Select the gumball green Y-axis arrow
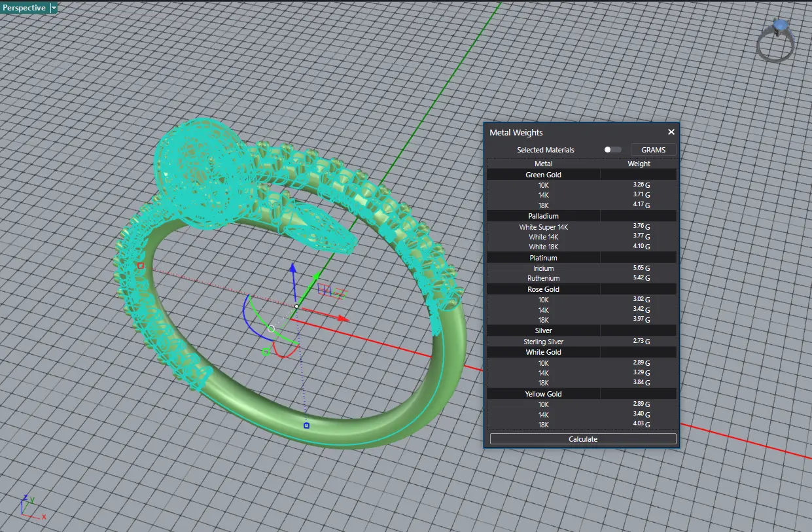Viewport: 812px width, 532px height. pyautogui.click(x=317, y=277)
